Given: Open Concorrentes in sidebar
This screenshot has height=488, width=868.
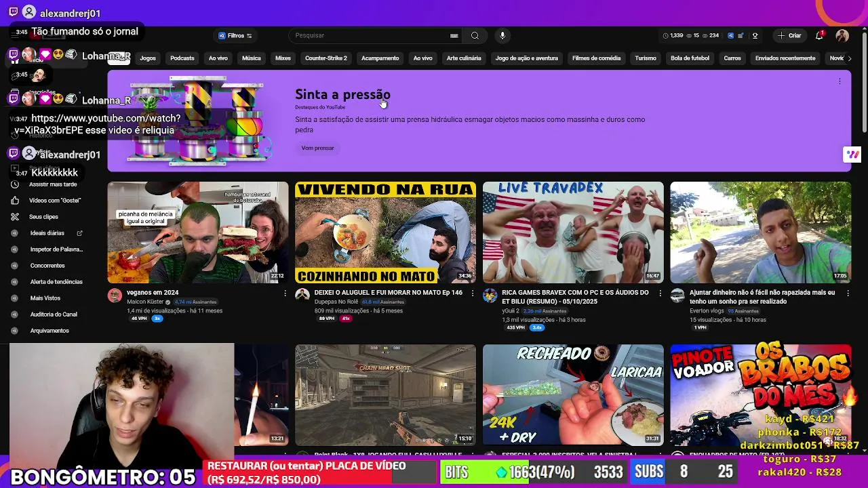Looking at the screenshot, I should coord(47,266).
